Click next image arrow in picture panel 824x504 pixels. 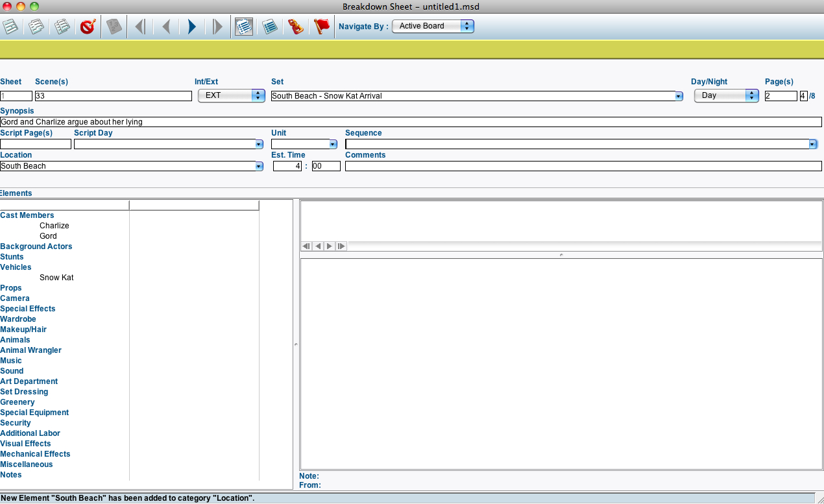pyautogui.click(x=330, y=246)
